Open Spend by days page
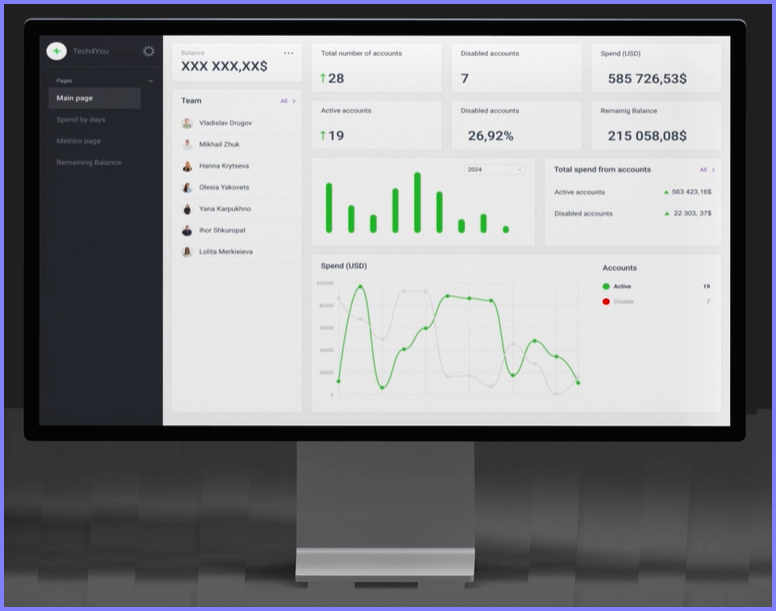 click(x=81, y=120)
